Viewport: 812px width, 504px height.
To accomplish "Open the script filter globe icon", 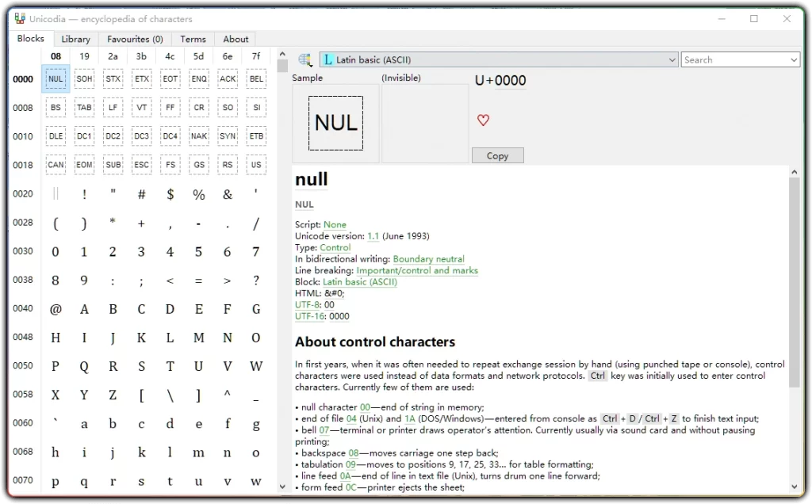I will (x=305, y=59).
